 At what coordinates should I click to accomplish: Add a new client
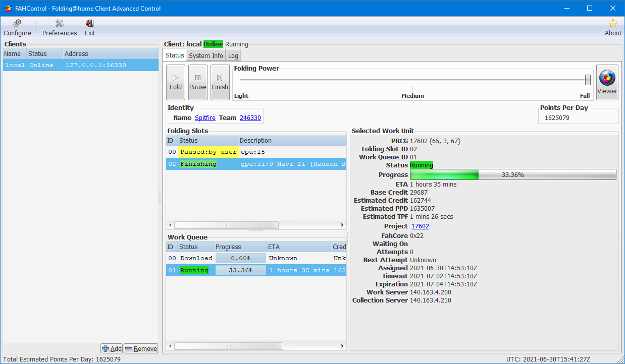[112, 348]
